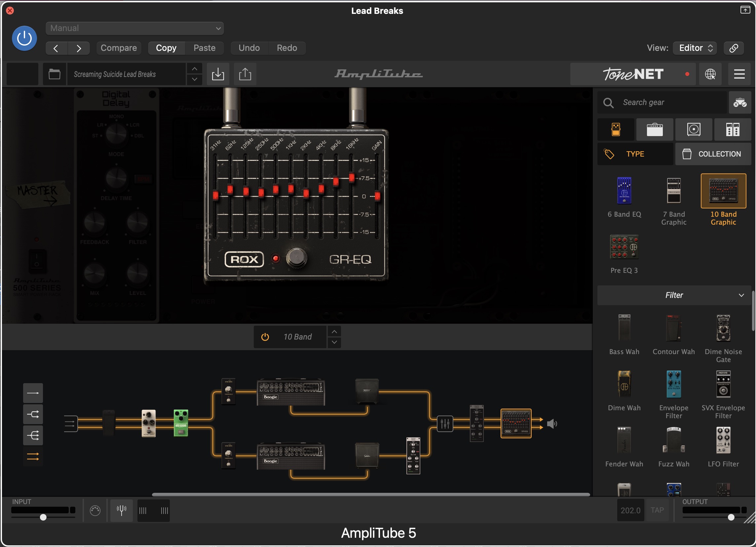The width and height of the screenshot is (756, 547).
Task: Open the ToneNET panel
Action: pos(633,74)
